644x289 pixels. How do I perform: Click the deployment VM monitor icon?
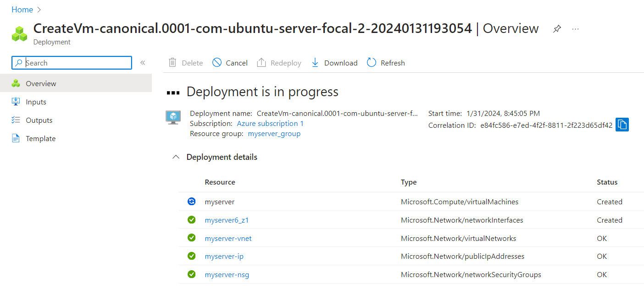click(173, 117)
